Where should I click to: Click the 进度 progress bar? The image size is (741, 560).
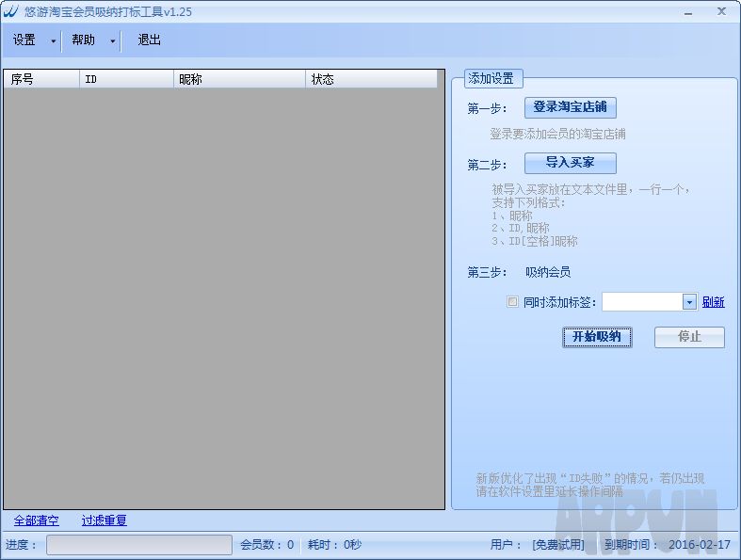[139, 545]
